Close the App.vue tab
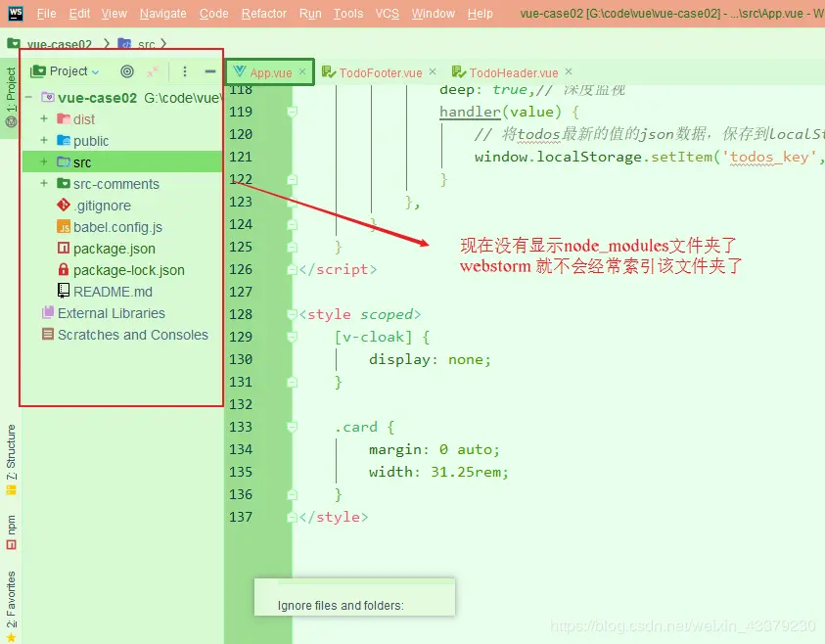 click(302, 71)
